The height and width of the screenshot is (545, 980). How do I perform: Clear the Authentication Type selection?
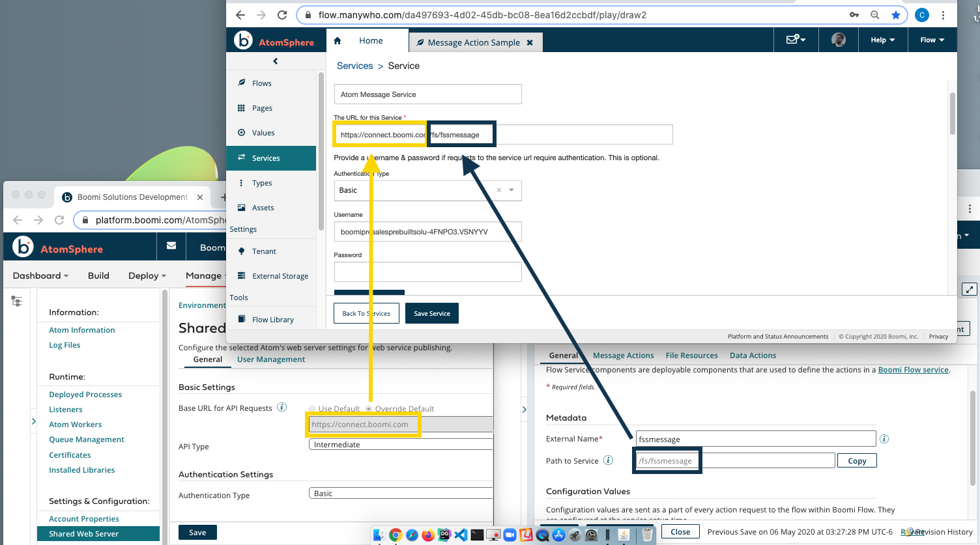499,190
